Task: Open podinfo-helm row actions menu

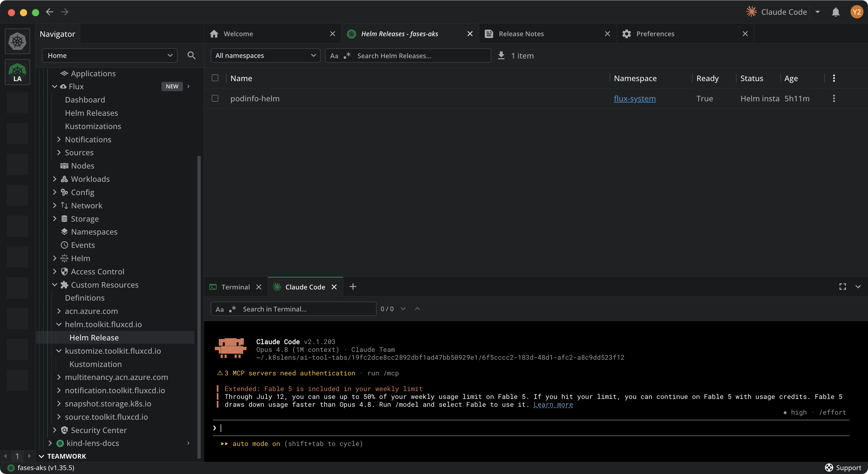Action: point(834,98)
